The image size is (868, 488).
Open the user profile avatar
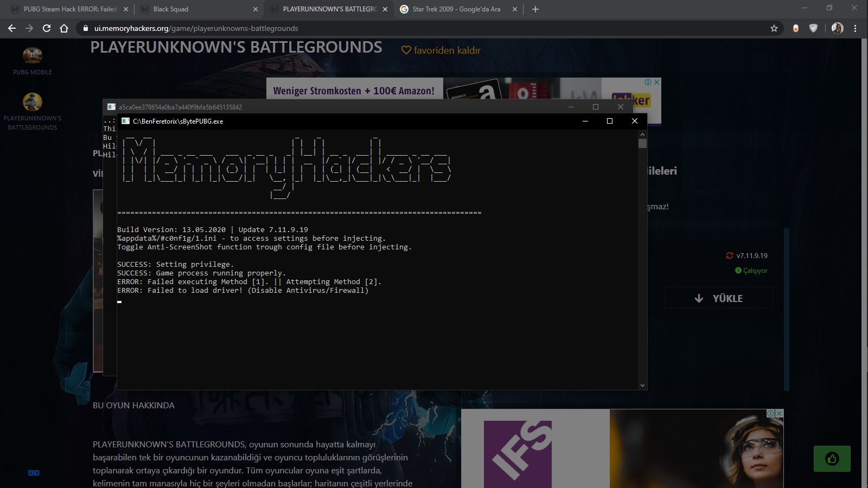pos(837,28)
